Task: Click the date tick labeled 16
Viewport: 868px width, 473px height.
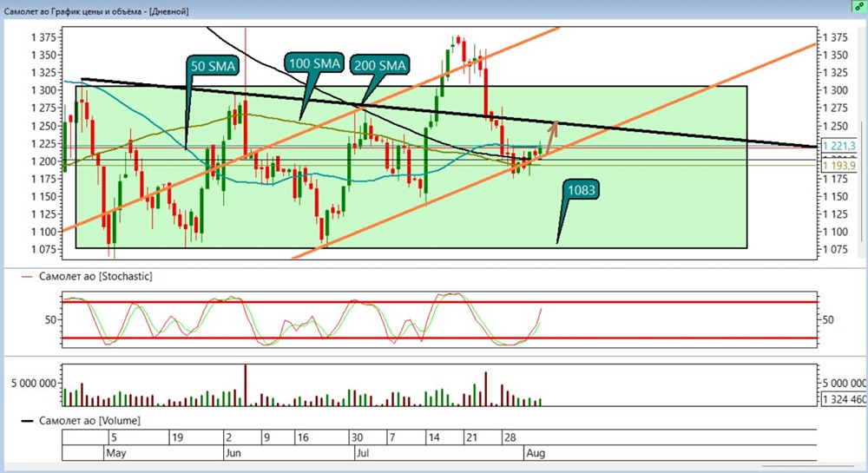Action: [x=303, y=437]
